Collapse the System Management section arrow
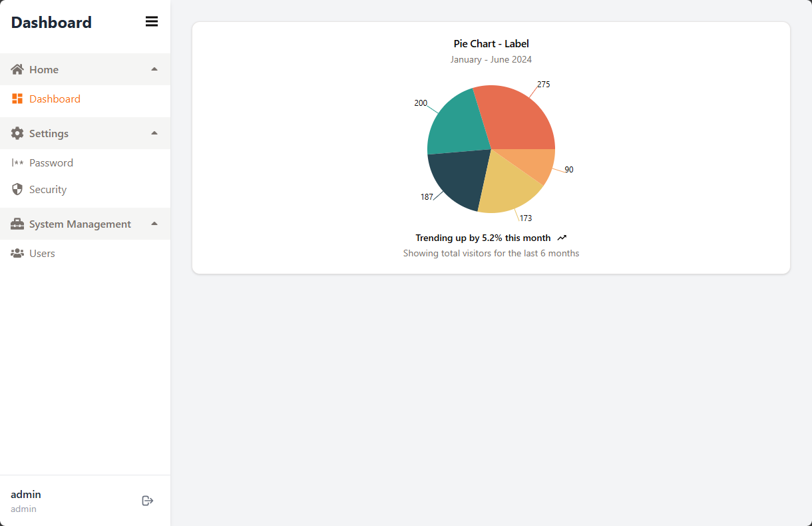The height and width of the screenshot is (526, 812). (x=154, y=224)
